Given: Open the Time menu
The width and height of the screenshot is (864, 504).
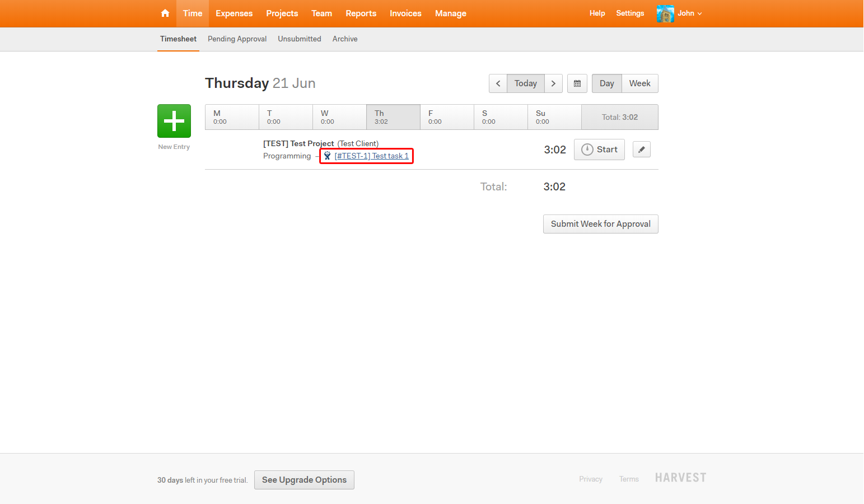Looking at the screenshot, I should click(x=193, y=13).
